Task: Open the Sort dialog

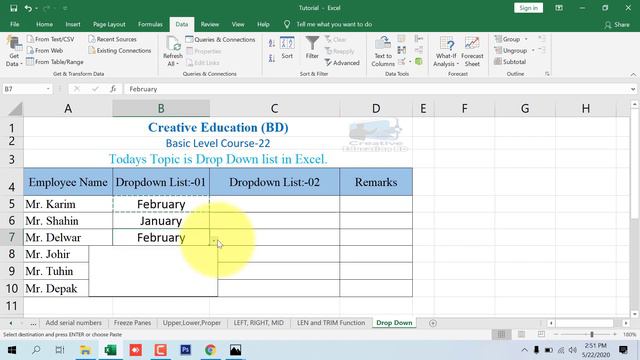Action: (287, 48)
